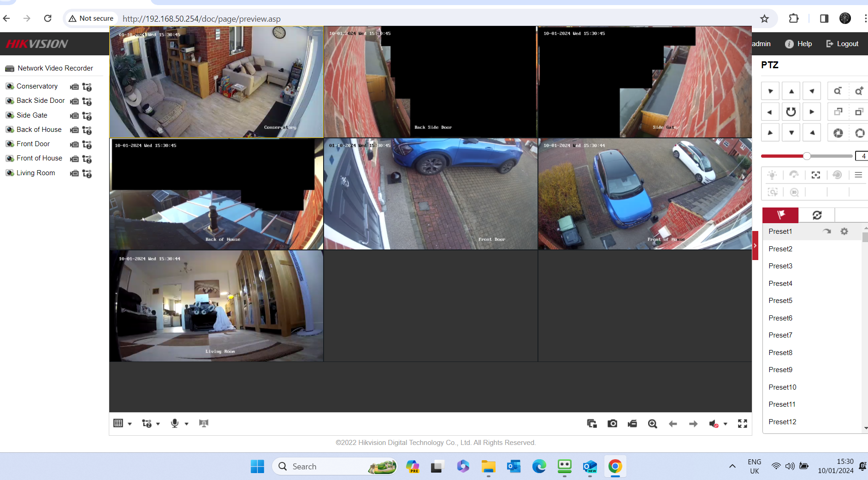Screen dimensions: 868x480
Task: Take a snapshot of the live view
Action: click(x=612, y=423)
